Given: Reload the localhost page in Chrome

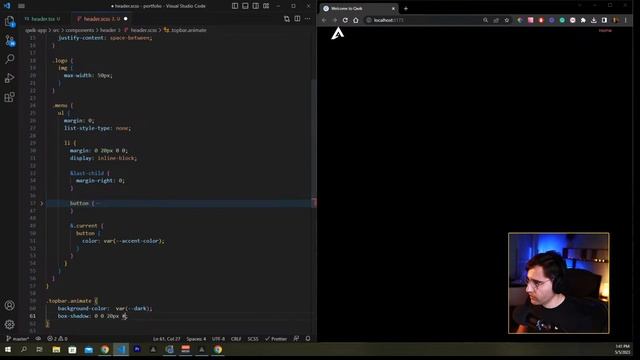Looking at the screenshot, I should [345, 20].
